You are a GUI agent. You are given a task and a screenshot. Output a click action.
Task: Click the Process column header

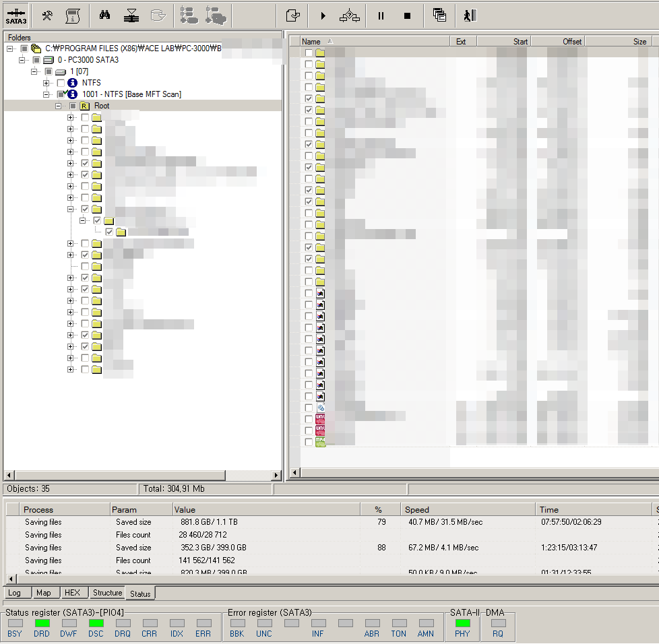pyautogui.click(x=65, y=509)
